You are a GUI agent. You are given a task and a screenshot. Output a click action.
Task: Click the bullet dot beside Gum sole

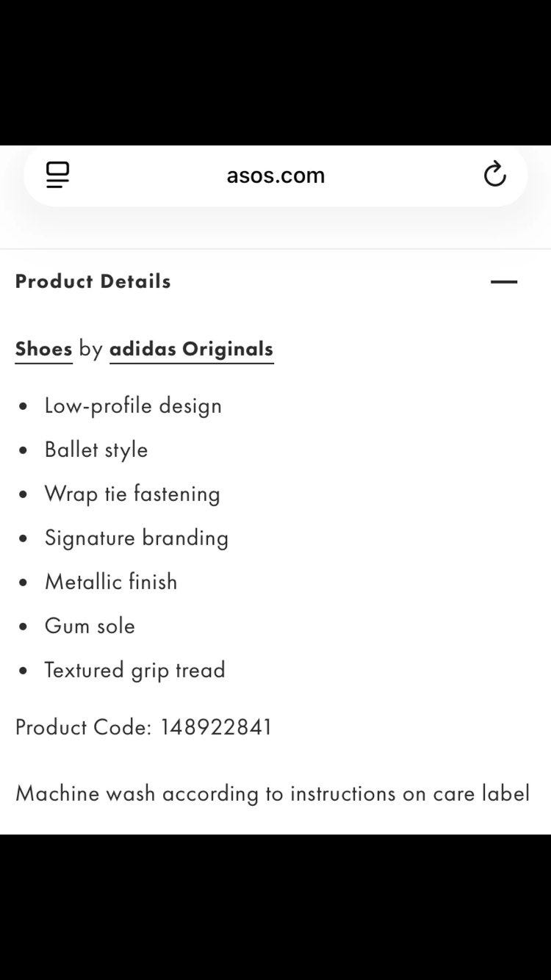point(24,627)
